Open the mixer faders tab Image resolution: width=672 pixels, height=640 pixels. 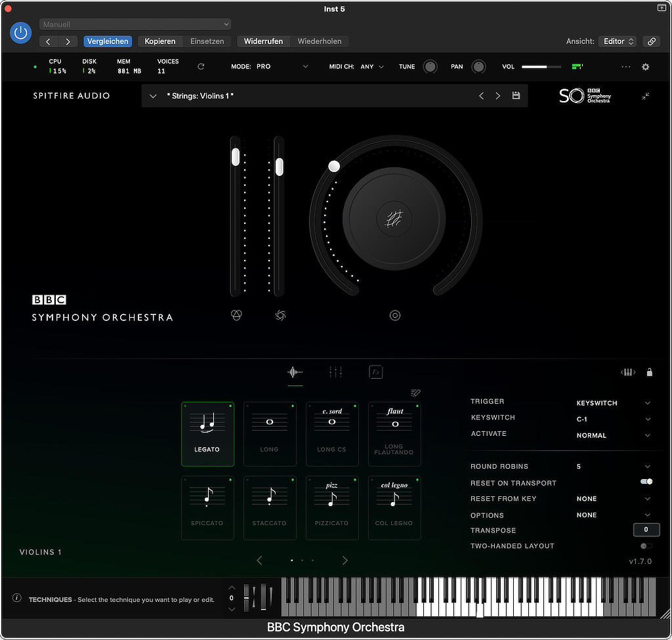point(335,372)
